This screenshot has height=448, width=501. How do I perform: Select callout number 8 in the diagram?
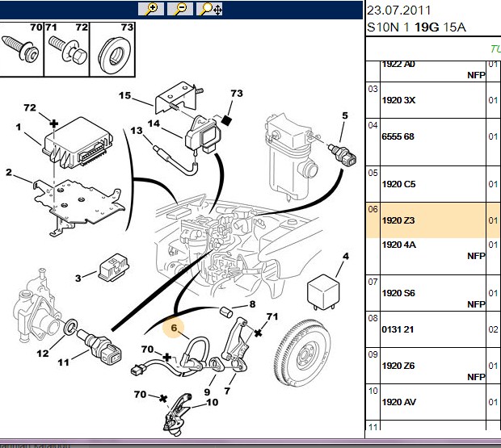pyautogui.click(x=252, y=304)
